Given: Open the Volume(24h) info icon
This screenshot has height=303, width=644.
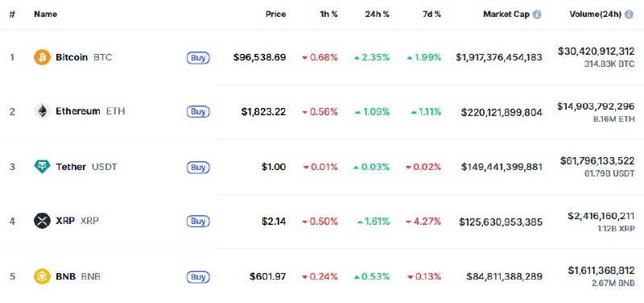Looking at the screenshot, I should (629, 15).
